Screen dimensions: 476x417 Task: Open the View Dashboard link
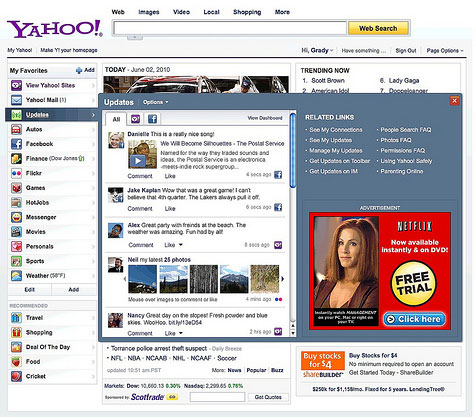click(x=265, y=118)
